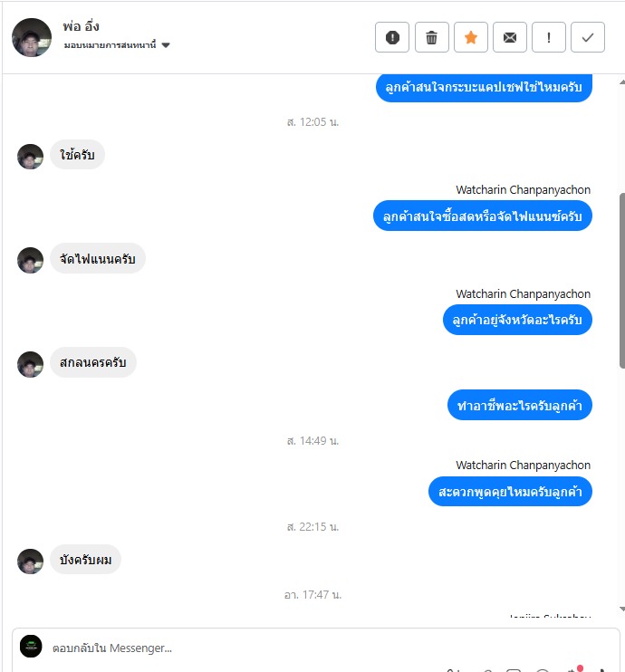Screen dimensions: 625x672
Task: Delete conversation using trash can icon
Action: point(431,37)
